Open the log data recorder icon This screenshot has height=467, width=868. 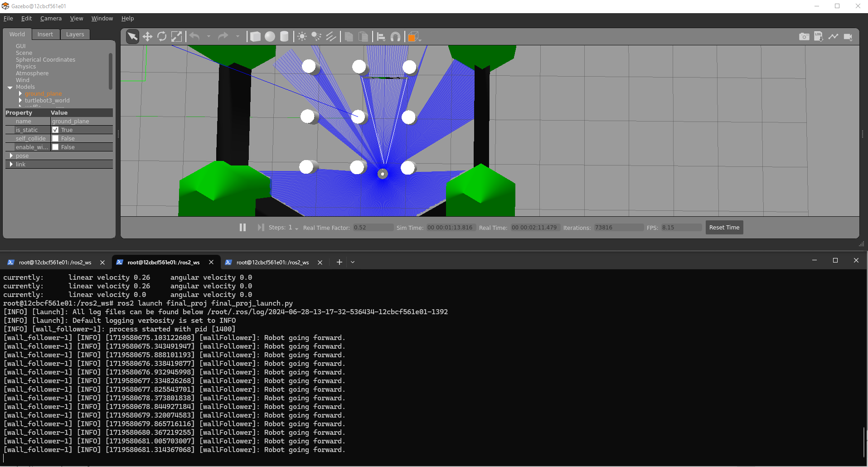[x=819, y=37]
